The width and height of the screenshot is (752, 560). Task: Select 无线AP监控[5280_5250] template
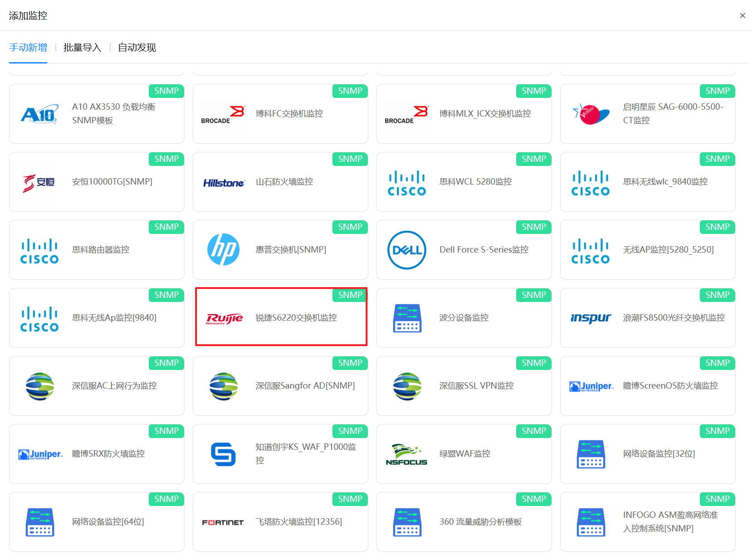pos(648,250)
